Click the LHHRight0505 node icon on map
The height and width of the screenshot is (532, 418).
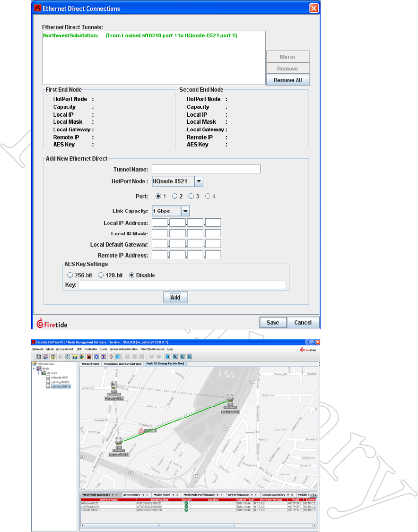pyautogui.click(x=230, y=399)
